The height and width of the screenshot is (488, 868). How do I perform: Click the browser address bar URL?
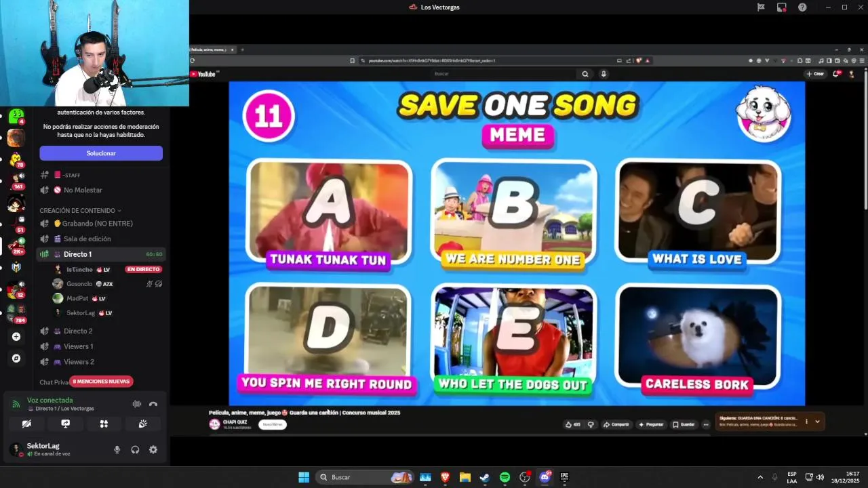pyautogui.click(x=432, y=60)
